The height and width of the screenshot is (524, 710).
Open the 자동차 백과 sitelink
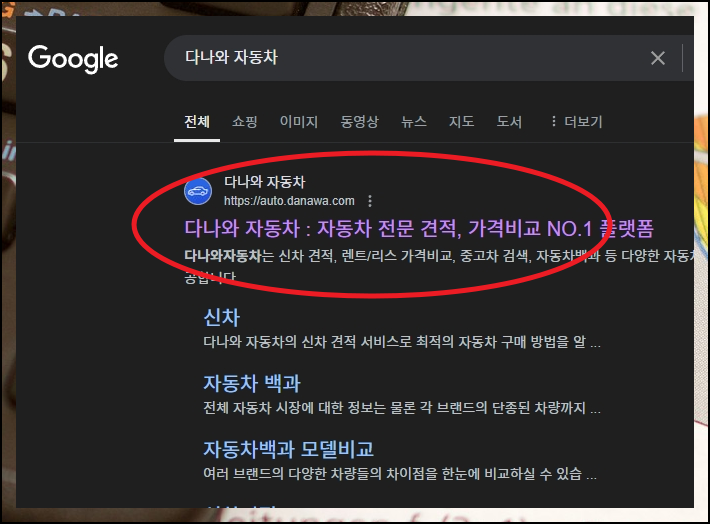(252, 384)
